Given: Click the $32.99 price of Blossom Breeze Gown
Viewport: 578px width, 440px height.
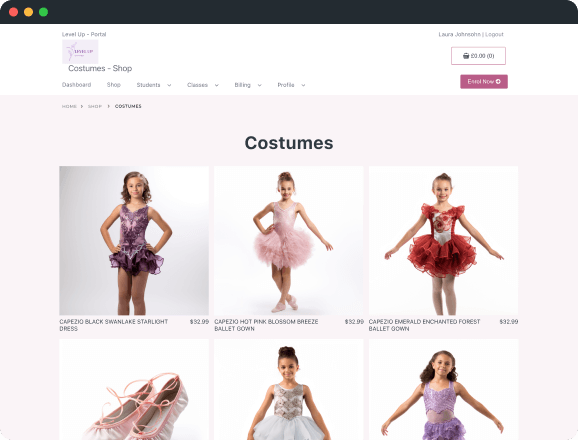Looking at the screenshot, I should pyautogui.click(x=354, y=322).
